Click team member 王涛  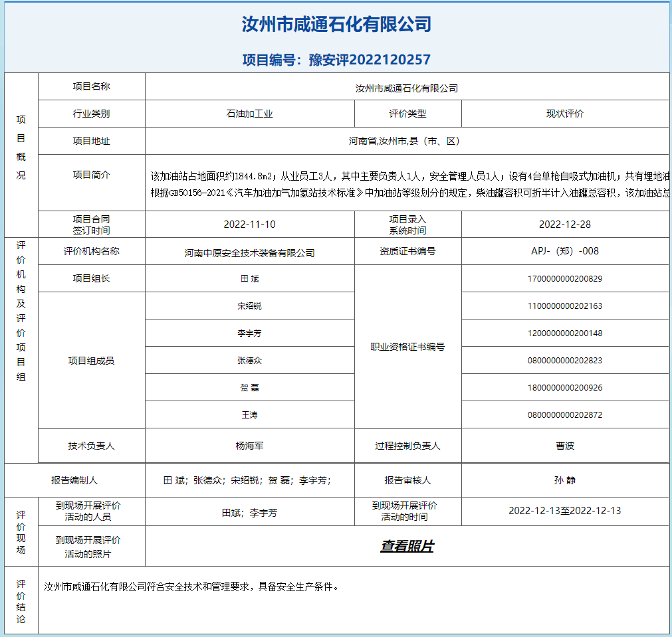[x=249, y=414]
